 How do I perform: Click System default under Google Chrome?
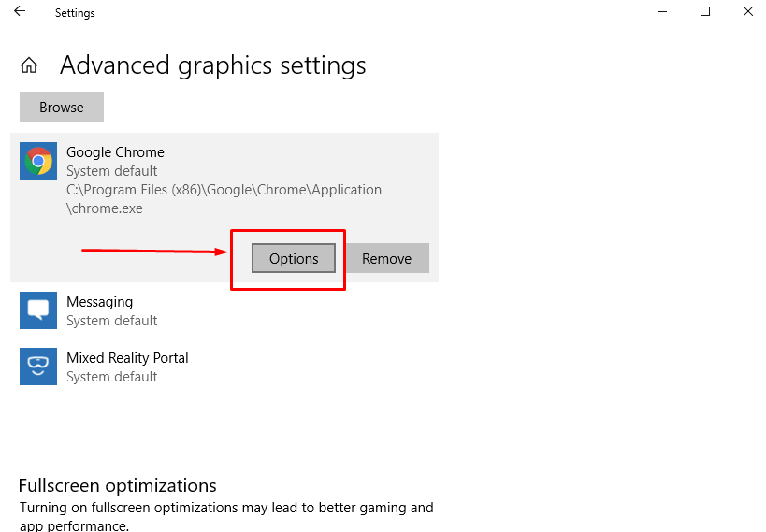pyautogui.click(x=112, y=171)
